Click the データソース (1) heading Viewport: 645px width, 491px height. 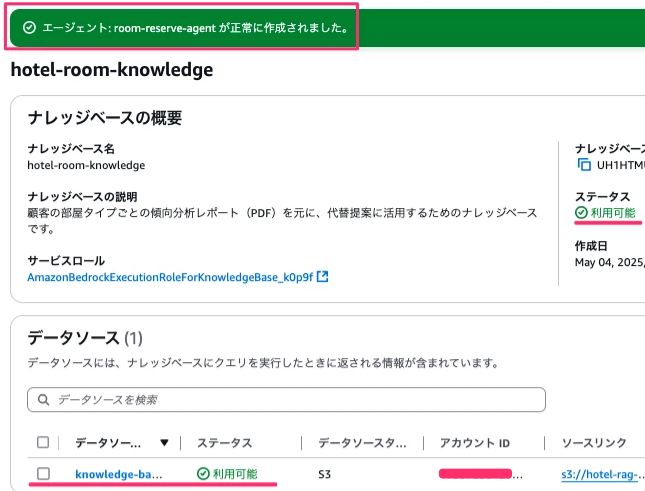click(85, 338)
